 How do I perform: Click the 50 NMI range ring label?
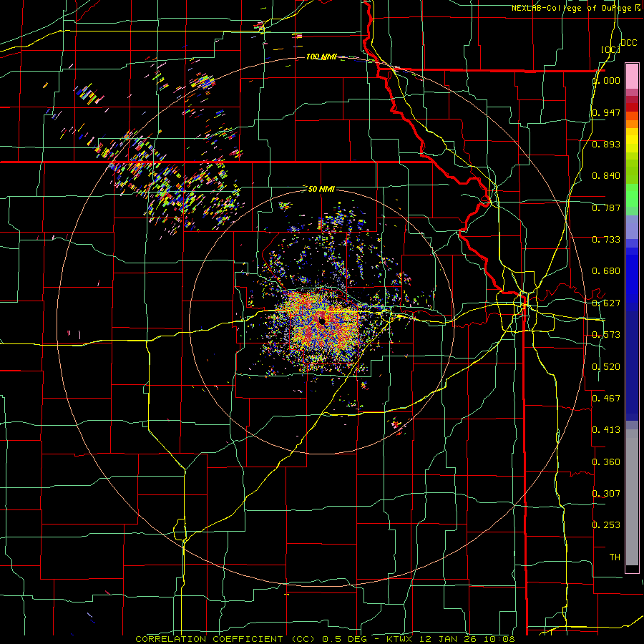(x=321, y=189)
